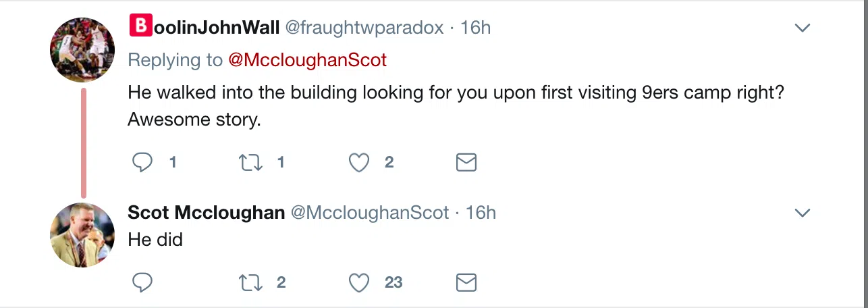View Scot Mccloughan's profile avatar

click(x=82, y=235)
